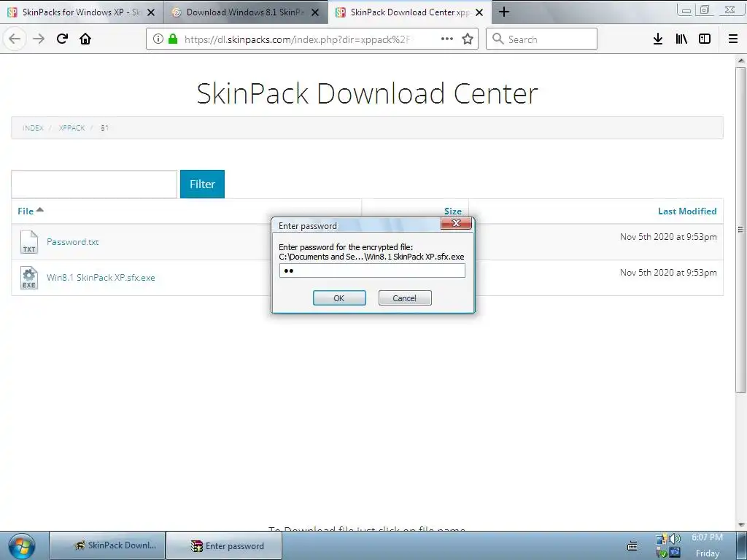Go forward to the next page

[x=39, y=39]
